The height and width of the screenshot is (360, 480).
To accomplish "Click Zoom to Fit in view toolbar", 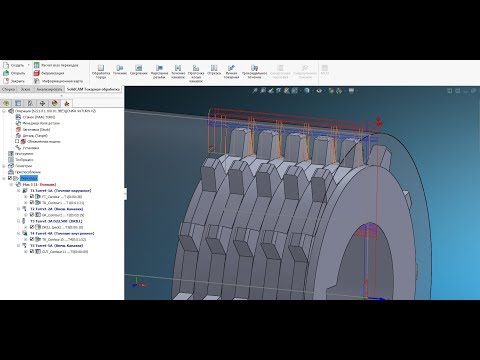I will [255, 90].
